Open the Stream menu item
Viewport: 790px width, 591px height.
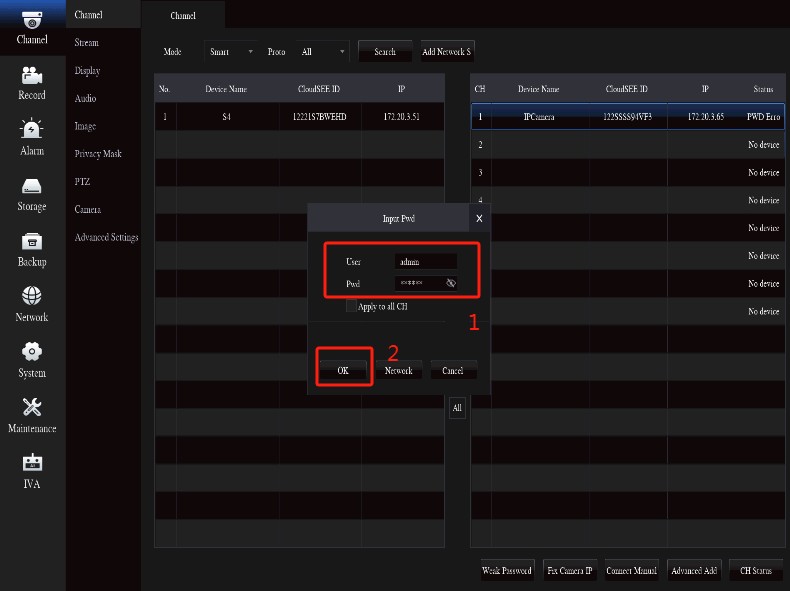(87, 43)
